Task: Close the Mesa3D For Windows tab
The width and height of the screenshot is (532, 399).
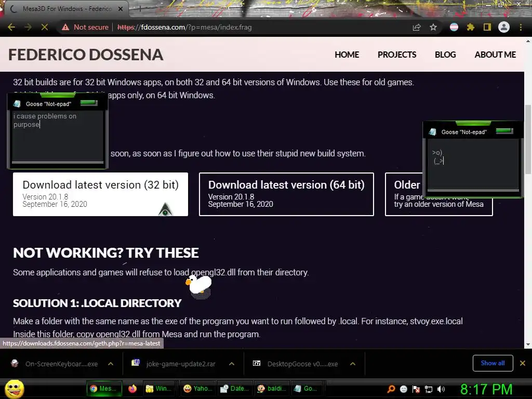Action: tap(121, 9)
